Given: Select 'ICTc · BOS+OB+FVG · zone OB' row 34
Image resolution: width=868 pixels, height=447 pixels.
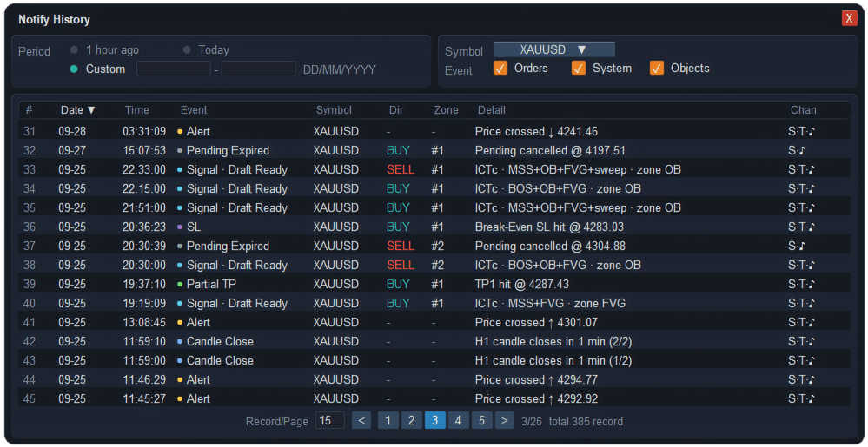Looking at the screenshot, I should (558, 188).
